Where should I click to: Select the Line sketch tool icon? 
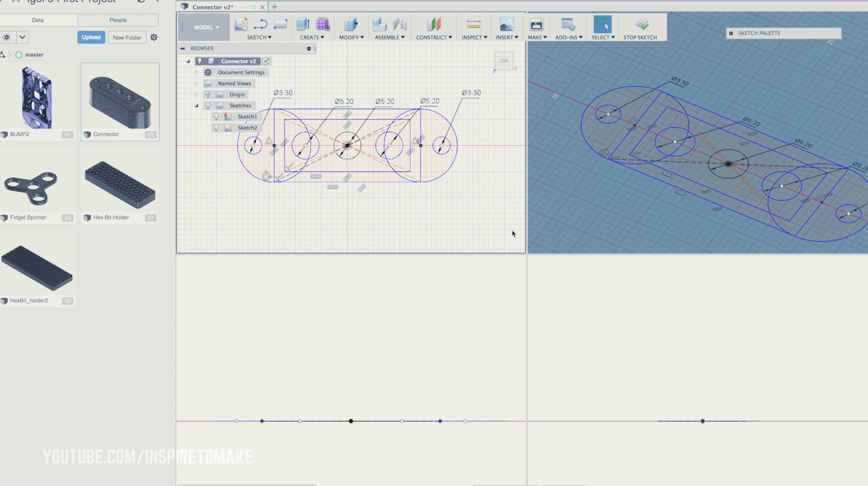click(x=260, y=24)
